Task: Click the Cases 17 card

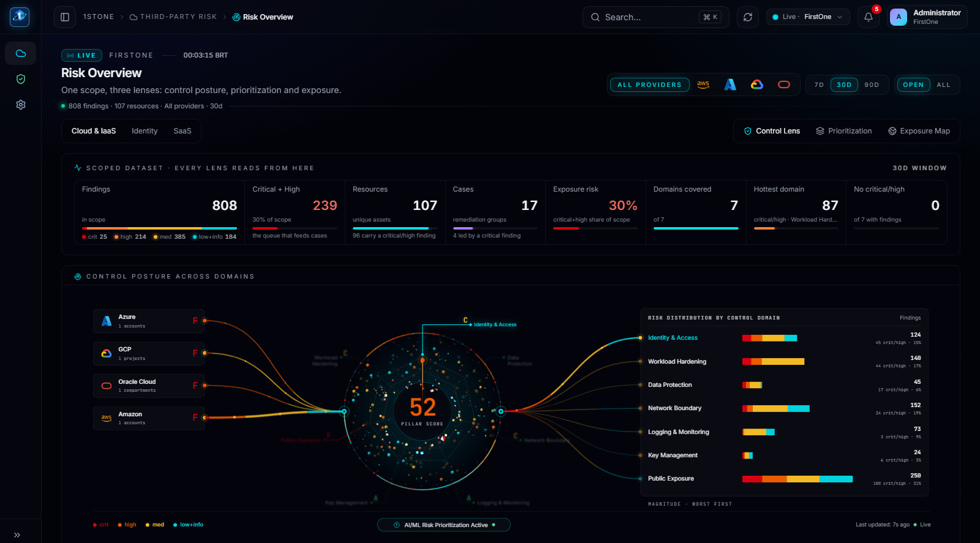Action: point(495,212)
